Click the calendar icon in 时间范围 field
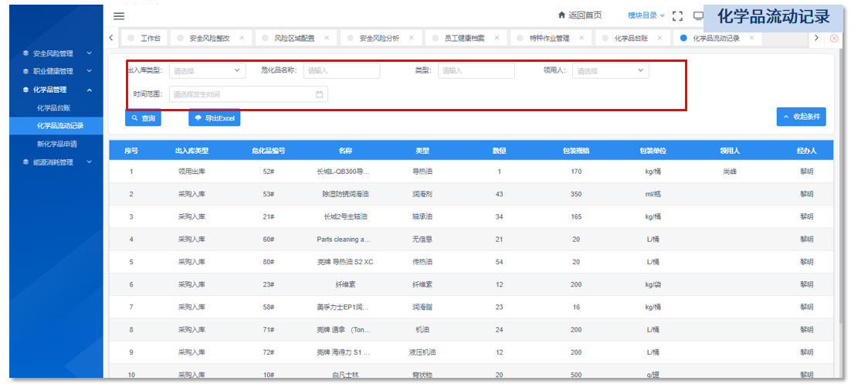Image resolution: width=868 pixels, height=391 pixels. [319, 94]
